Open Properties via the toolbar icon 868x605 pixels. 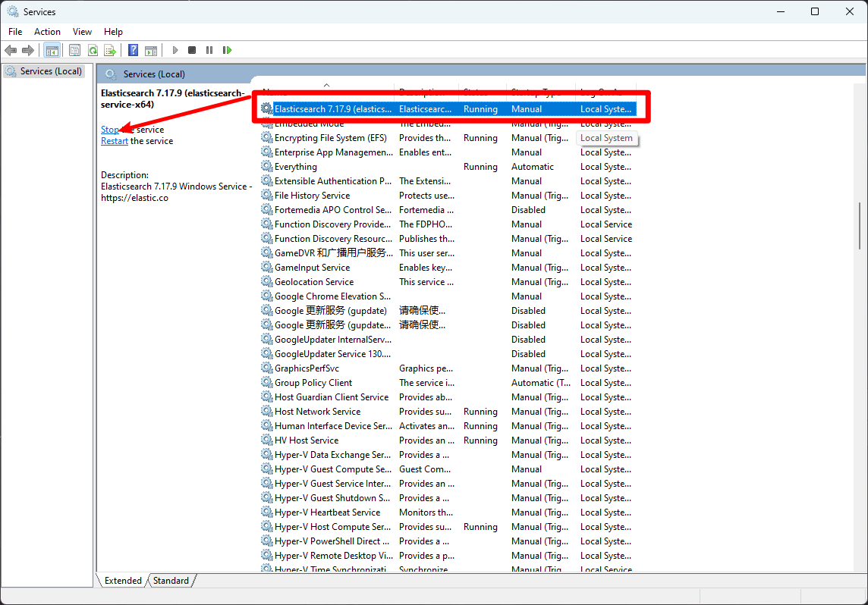click(x=74, y=50)
